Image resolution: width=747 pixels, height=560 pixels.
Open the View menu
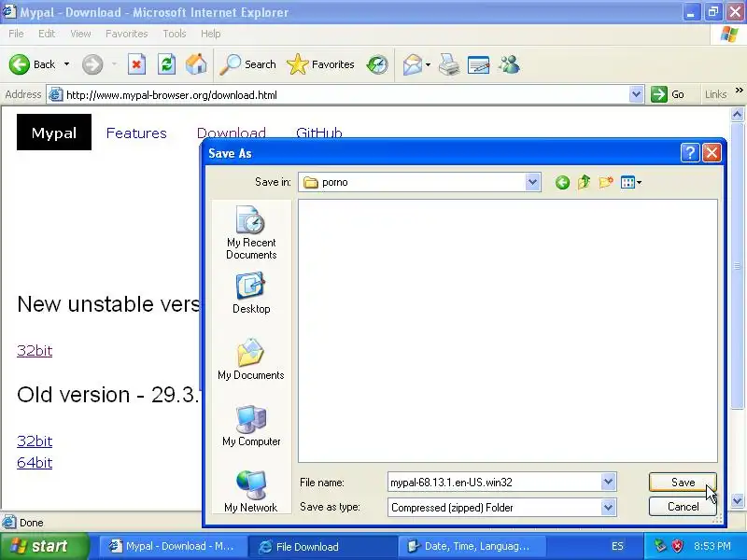[x=80, y=34]
